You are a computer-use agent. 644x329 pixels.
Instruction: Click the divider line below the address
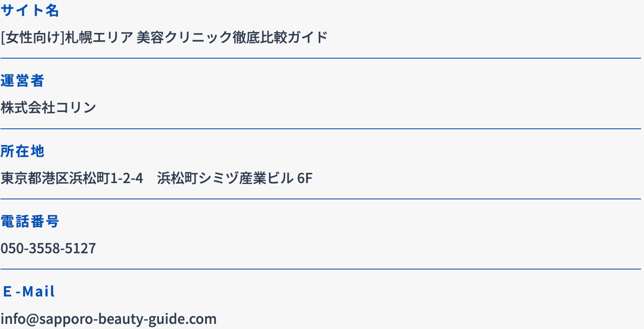(321, 199)
